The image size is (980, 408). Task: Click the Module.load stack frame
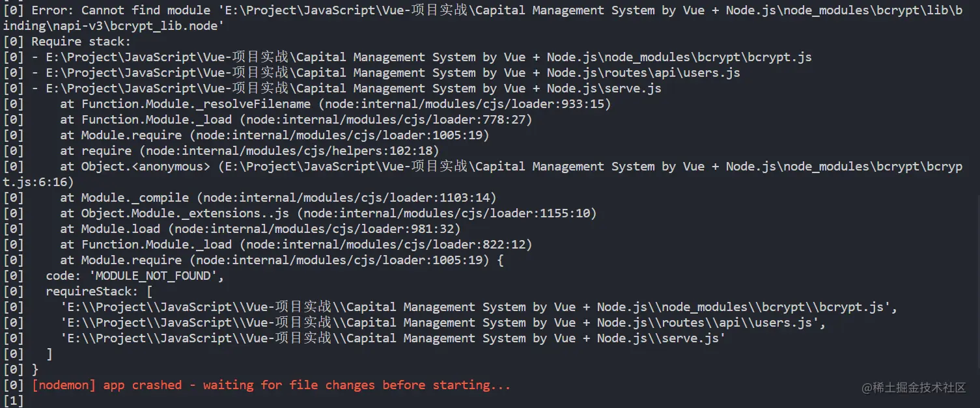point(120,229)
